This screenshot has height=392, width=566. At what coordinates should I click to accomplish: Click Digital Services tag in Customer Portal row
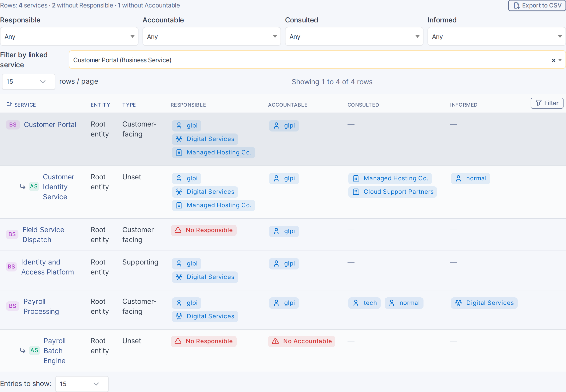[x=205, y=139]
